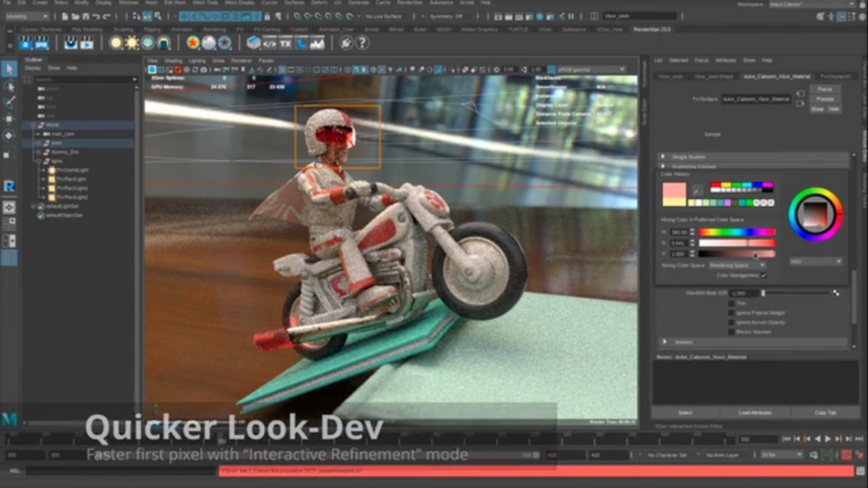Select the Lasso tool in toolbox
Image resolution: width=868 pixels, height=488 pixels.
9,86
